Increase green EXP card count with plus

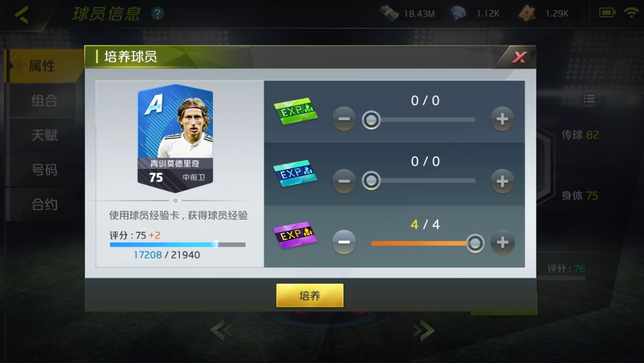[502, 119]
